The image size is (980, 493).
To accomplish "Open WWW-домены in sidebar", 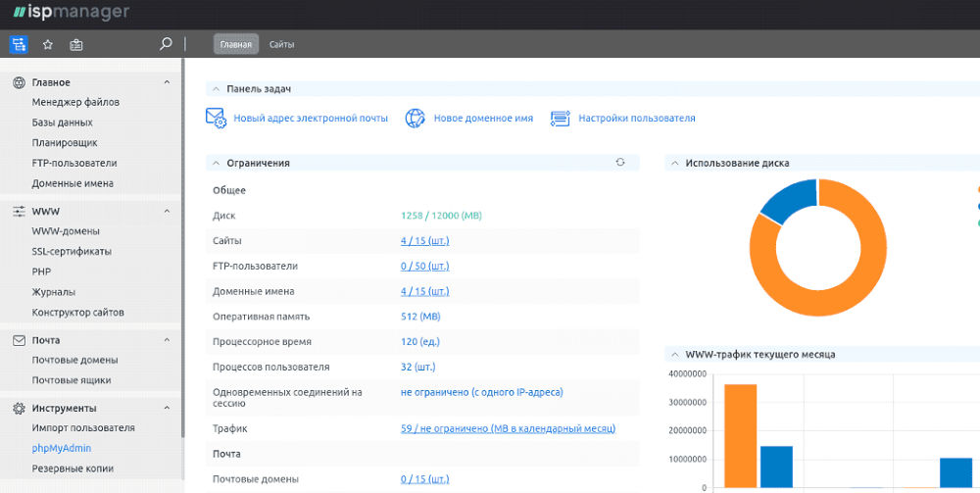I will (x=66, y=231).
